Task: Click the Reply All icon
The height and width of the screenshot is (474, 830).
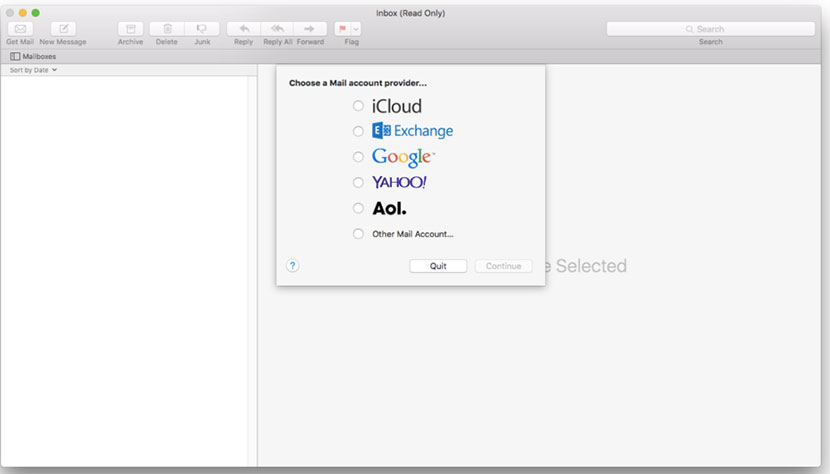Action: tap(277, 29)
